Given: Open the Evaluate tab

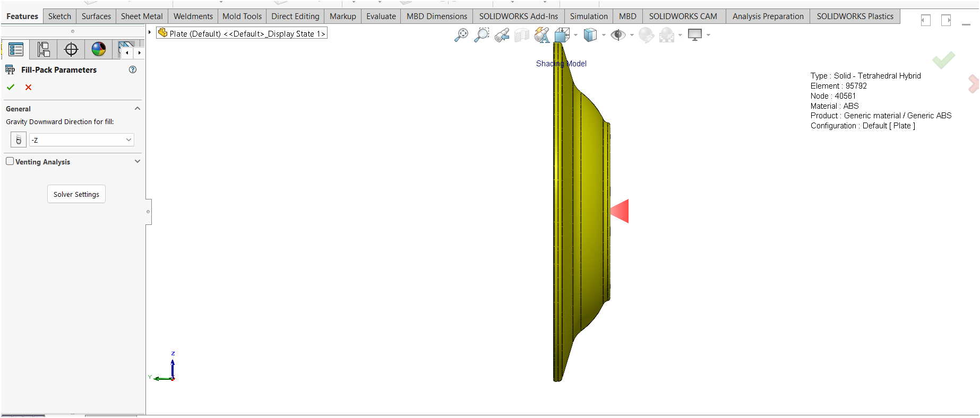Looking at the screenshot, I should (381, 16).
